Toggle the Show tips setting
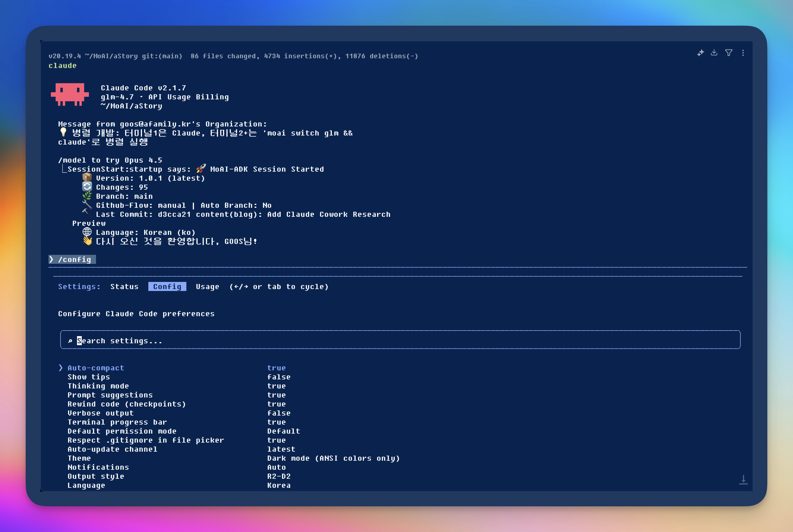 (x=88, y=377)
